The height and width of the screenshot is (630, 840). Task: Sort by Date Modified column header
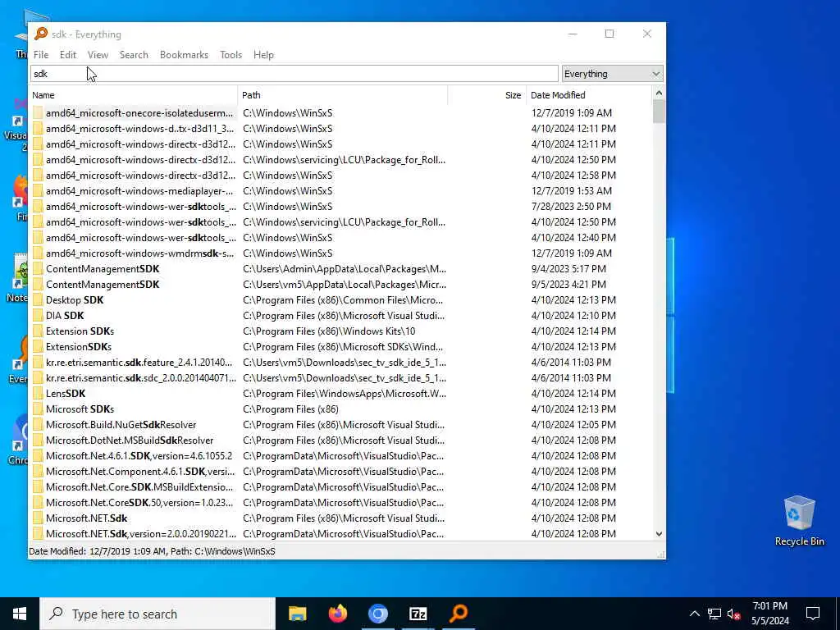pyautogui.click(x=589, y=95)
